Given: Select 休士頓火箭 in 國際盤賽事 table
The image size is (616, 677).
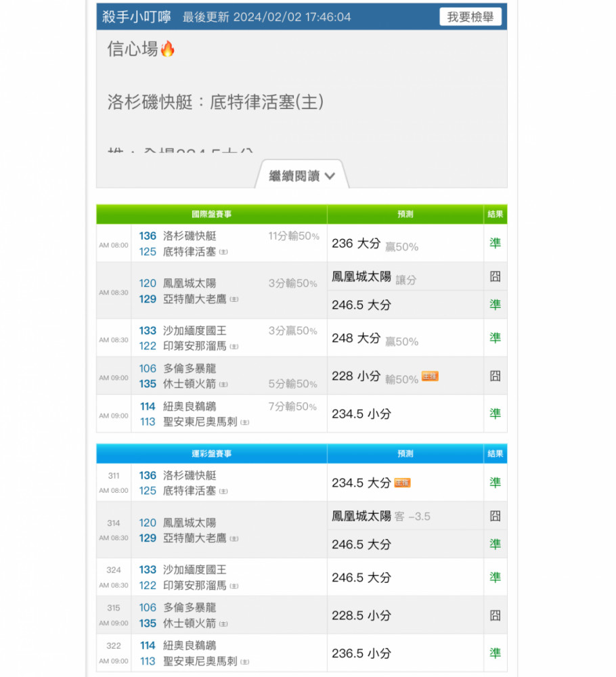Looking at the screenshot, I should tap(190, 384).
